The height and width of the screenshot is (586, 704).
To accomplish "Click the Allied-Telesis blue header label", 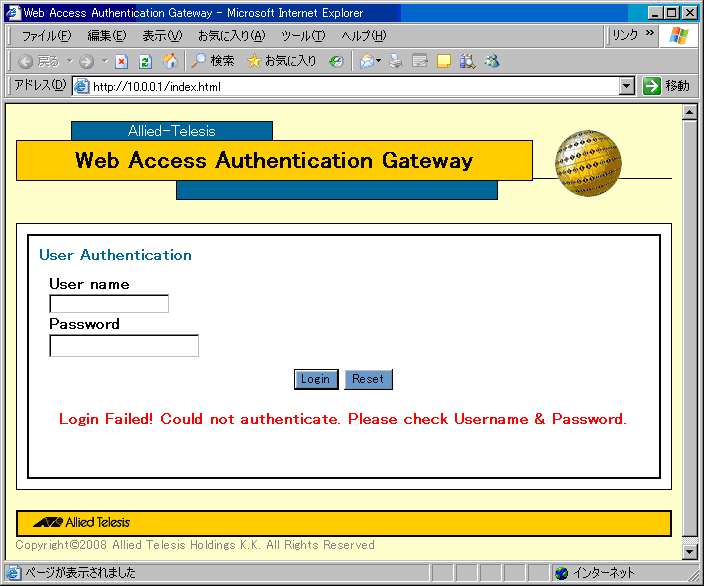I will point(172,131).
